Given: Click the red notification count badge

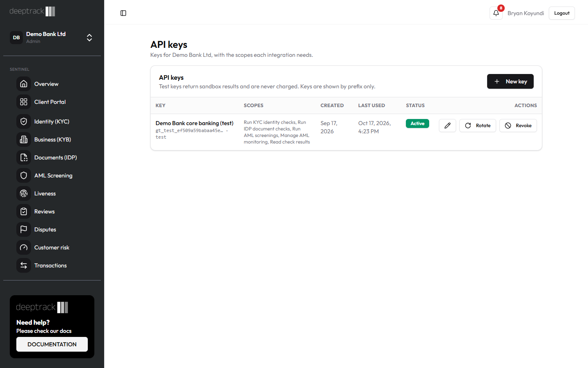Looking at the screenshot, I should tap(501, 8).
